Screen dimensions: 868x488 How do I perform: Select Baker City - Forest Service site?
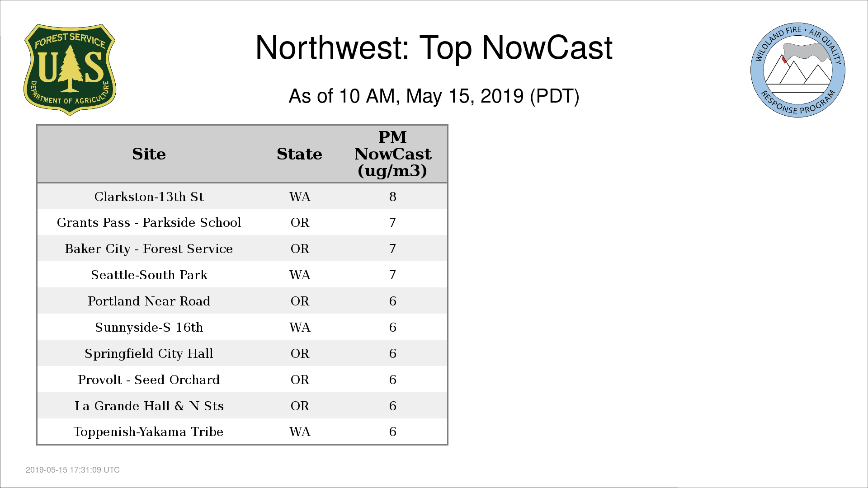point(149,249)
